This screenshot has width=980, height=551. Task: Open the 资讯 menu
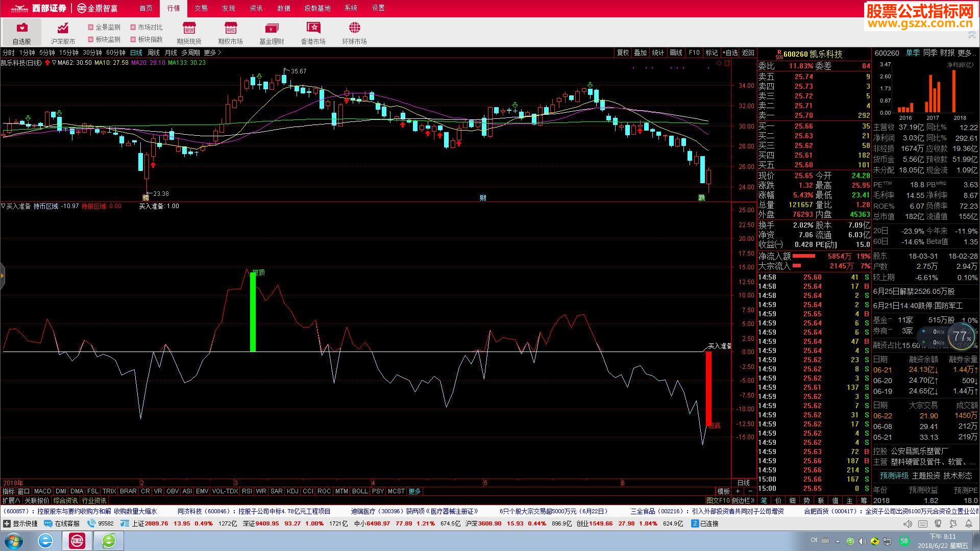coord(256,8)
